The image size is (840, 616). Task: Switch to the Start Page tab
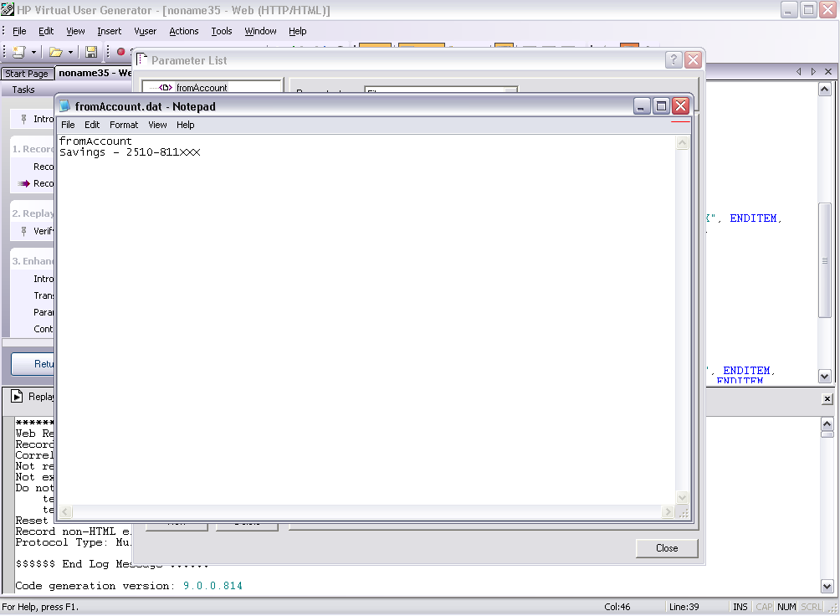coord(27,74)
